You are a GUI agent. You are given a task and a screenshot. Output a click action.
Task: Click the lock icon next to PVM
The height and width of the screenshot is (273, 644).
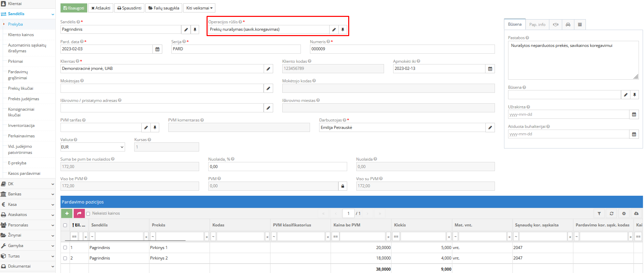pyautogui.click(x=342, y=186)
